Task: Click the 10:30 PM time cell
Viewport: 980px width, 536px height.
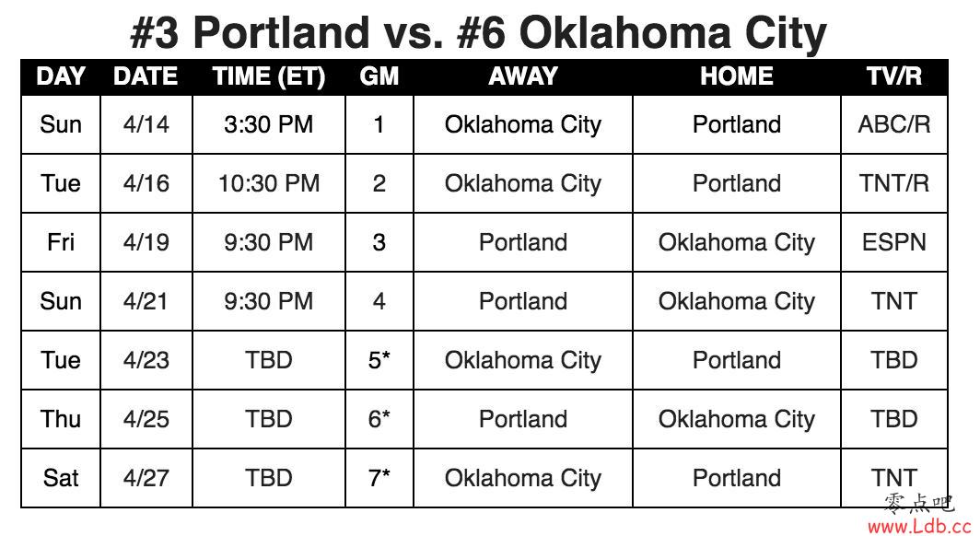Action: click(269, 183)
